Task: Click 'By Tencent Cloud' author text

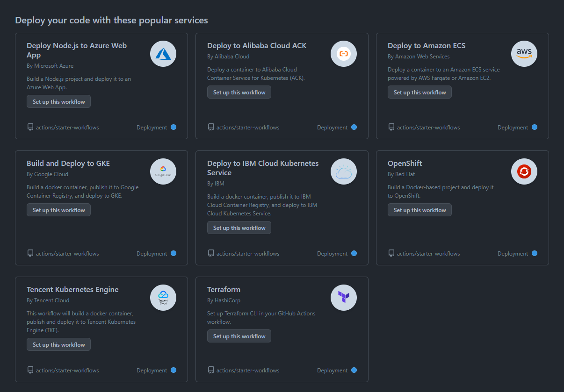Action: (48, 300)
